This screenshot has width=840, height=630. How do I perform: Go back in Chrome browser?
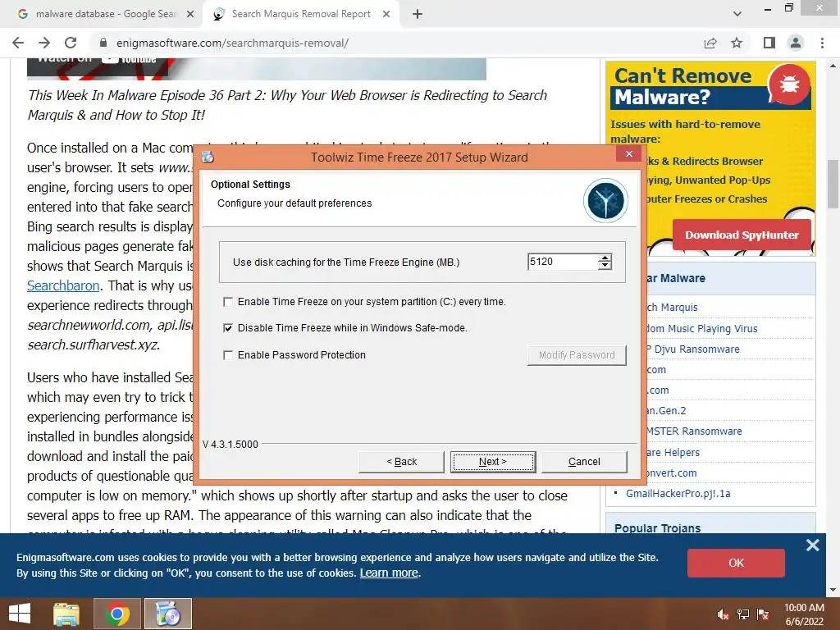[x=18, y=43]
